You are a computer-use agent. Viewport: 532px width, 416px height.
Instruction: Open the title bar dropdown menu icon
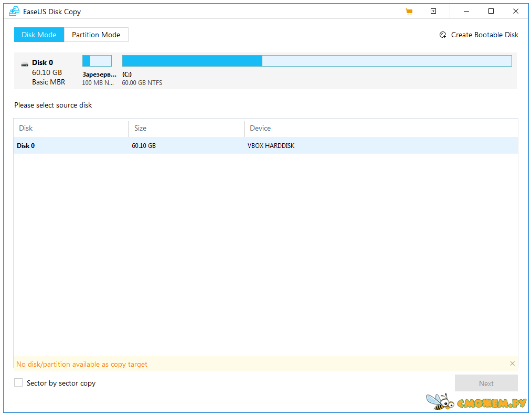433,11
